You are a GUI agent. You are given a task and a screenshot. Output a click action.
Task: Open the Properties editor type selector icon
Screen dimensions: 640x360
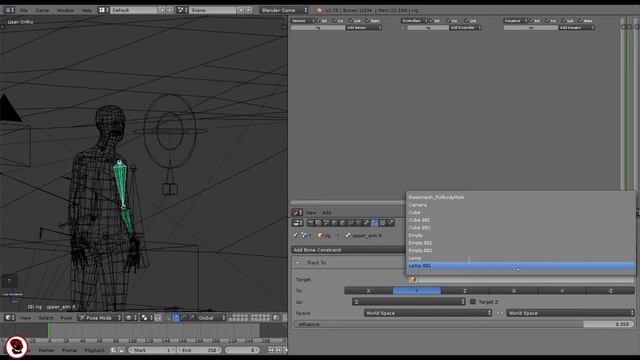297,222
